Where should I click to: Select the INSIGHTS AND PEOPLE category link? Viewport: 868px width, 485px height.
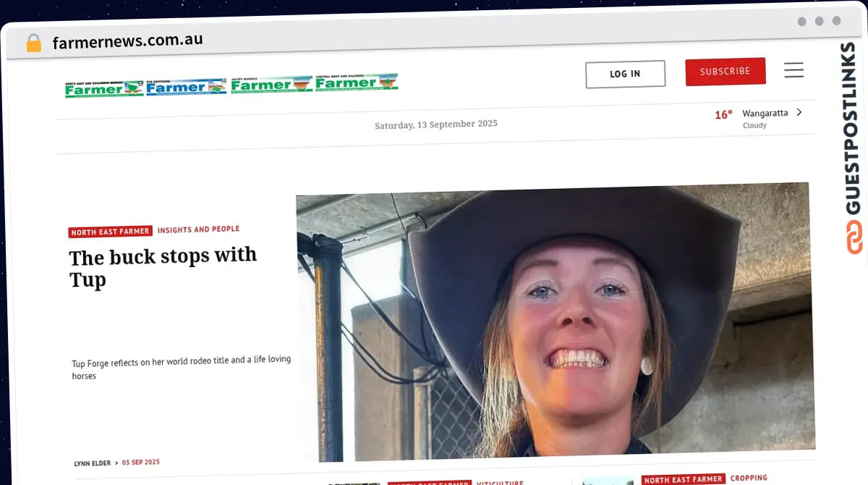[198, 229]
